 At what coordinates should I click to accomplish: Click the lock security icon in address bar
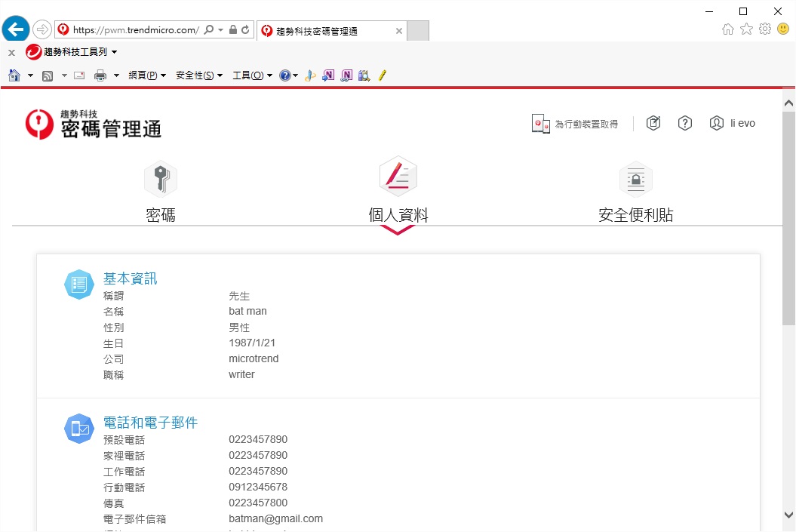[233, 29]
